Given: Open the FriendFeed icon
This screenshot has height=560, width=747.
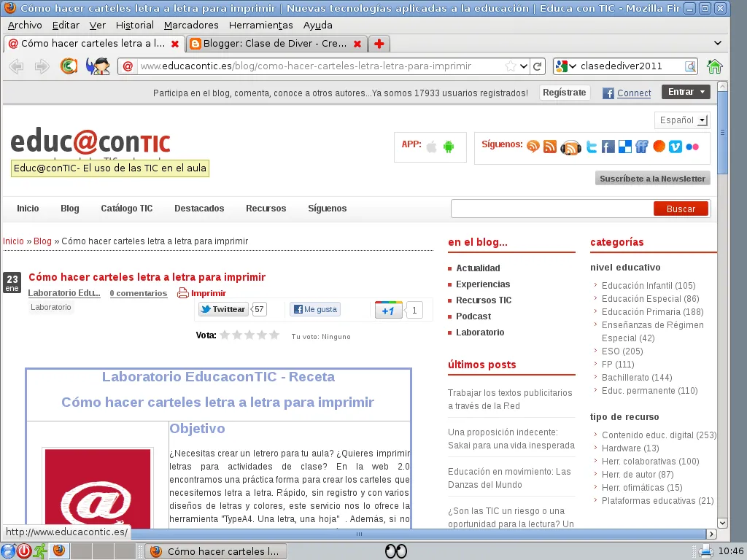Looking at the screenshot, I should pyautogui.click(x=642, y=147).
